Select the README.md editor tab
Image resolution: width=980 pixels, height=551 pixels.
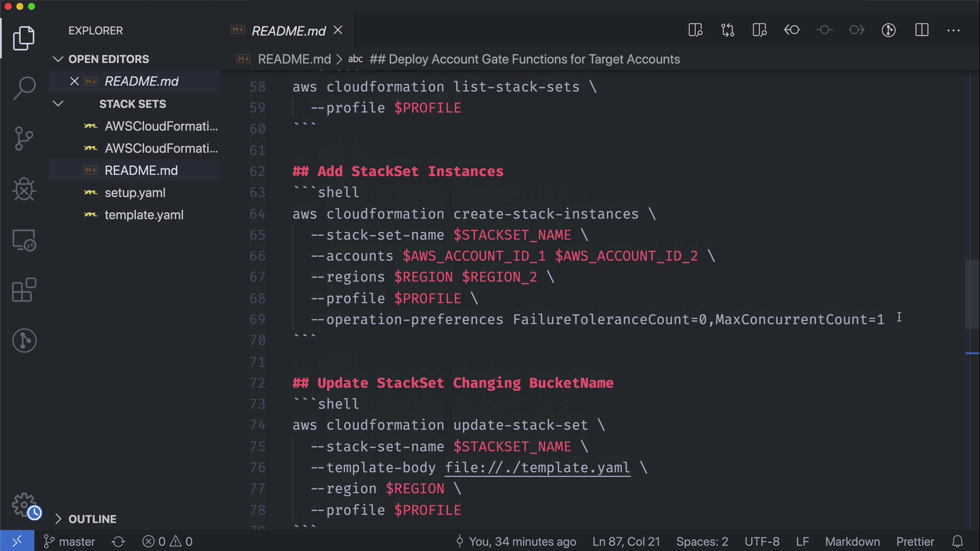(288, 31)
